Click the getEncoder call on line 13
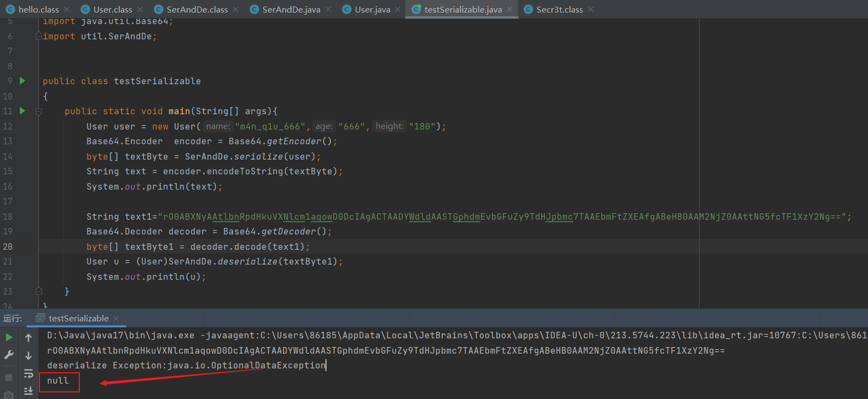This screenshot has height=399, width=868. coord(294,142)
